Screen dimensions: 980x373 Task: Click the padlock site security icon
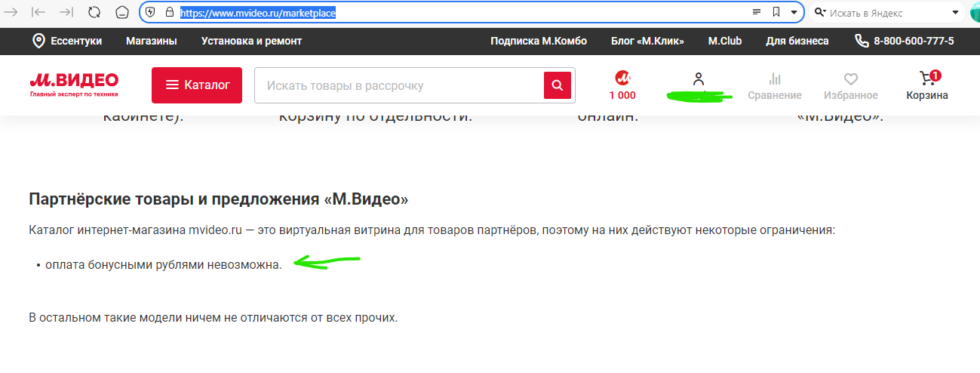pyautogui.click(x=169, y=12)
